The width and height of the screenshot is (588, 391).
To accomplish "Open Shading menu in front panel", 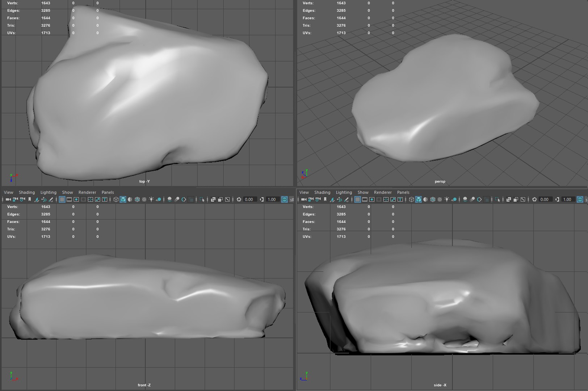I will [x=27, y=192].
